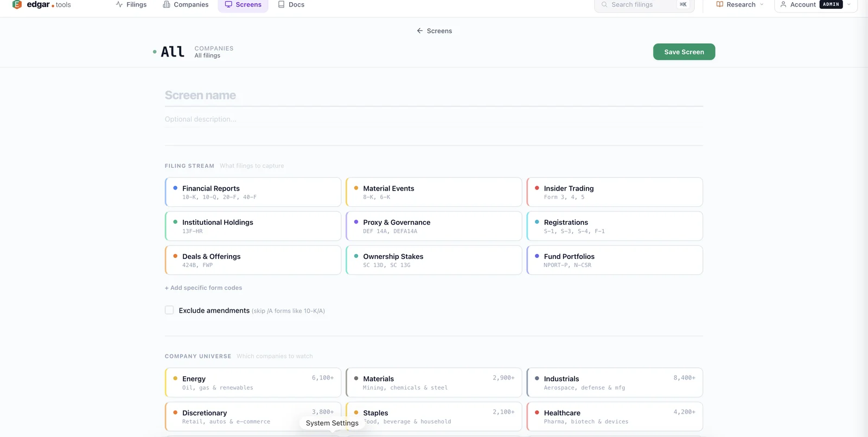Click the ADMIN badge
The height and width of the screenshot is (437, 868).
tap(831, 4)
